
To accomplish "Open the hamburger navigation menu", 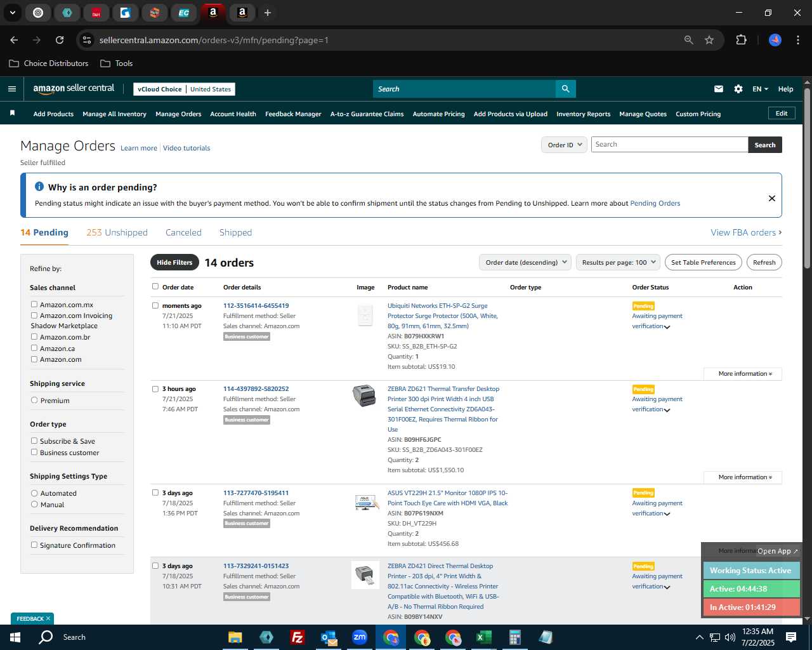I will point(11,89).
